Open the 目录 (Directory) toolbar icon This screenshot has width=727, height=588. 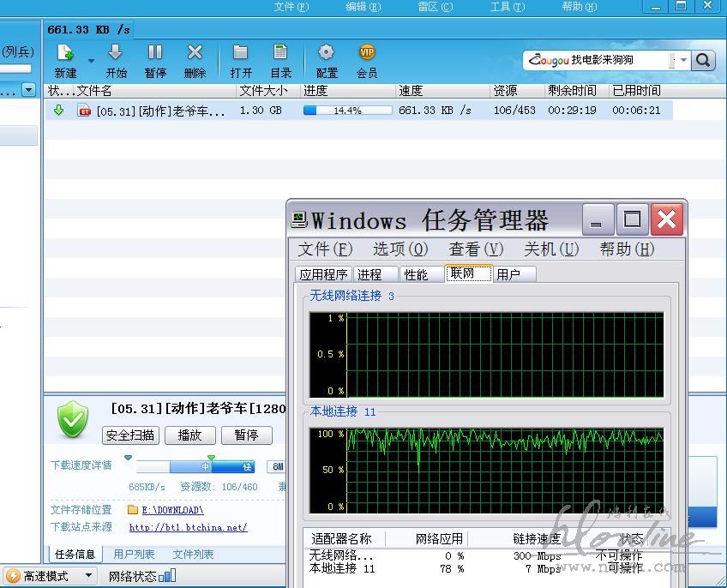[x=280, y=54]
